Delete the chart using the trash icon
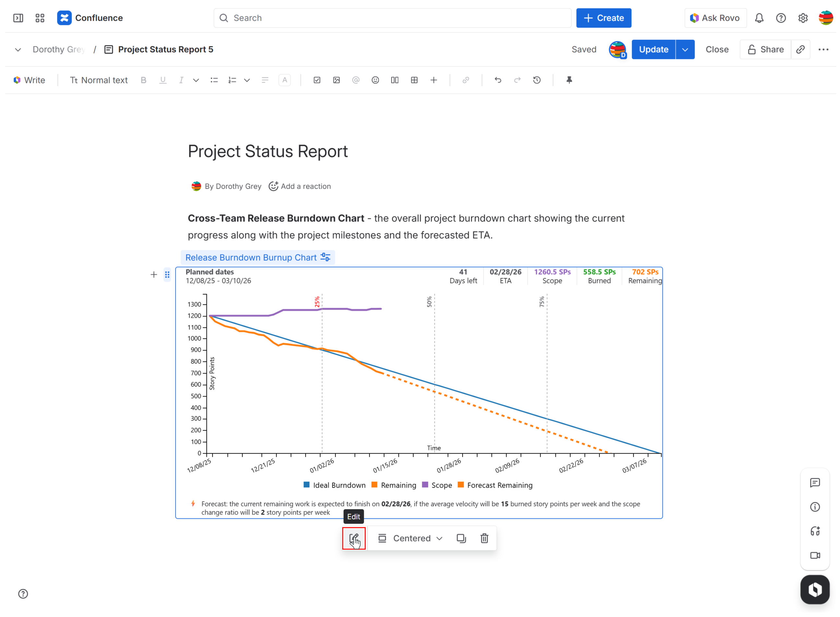Viewport: 840px width, 617px height. (484, 538)
